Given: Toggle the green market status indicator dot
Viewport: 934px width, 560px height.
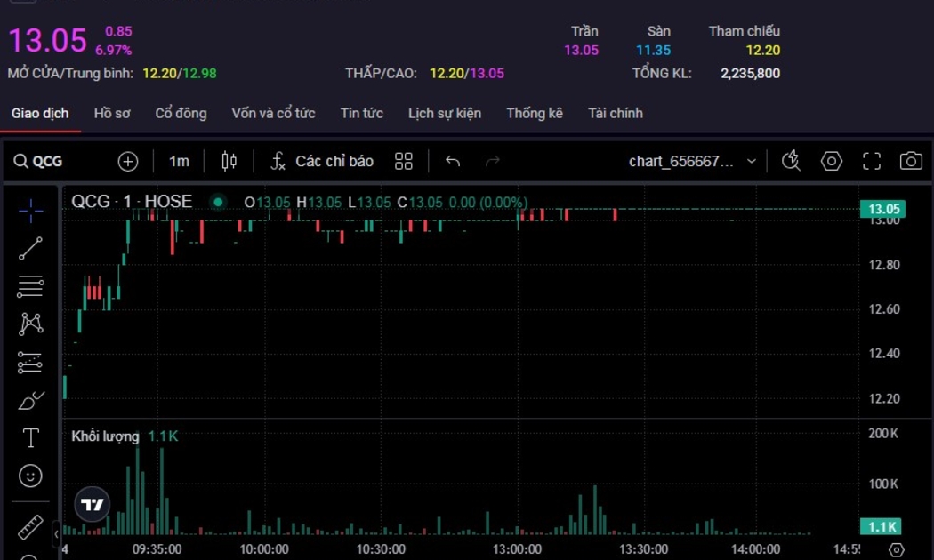Looking at the screenshot, I should coord(218,202).
